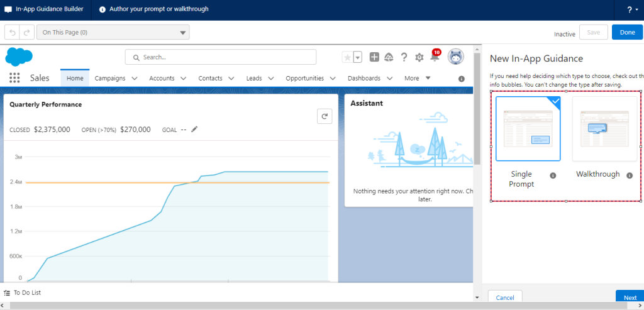Screen dimensions: 644x310
Task: Open the Leads tab
Action: [x=254, y=78]
